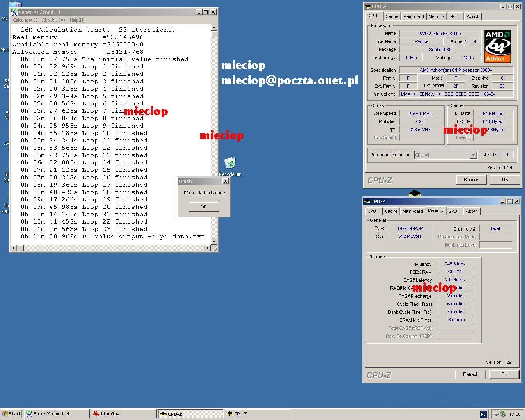Open the Windows Start menu

coord(11,414)
